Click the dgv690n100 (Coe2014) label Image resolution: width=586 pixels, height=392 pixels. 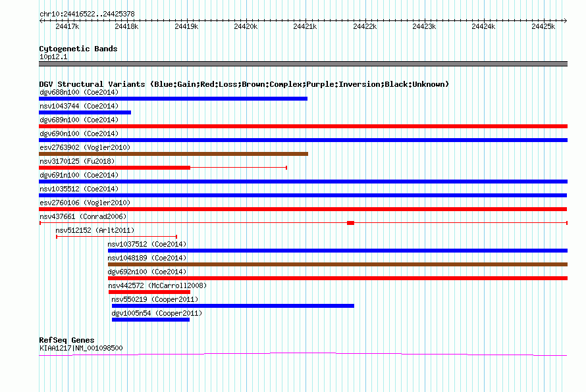(79, 134)
